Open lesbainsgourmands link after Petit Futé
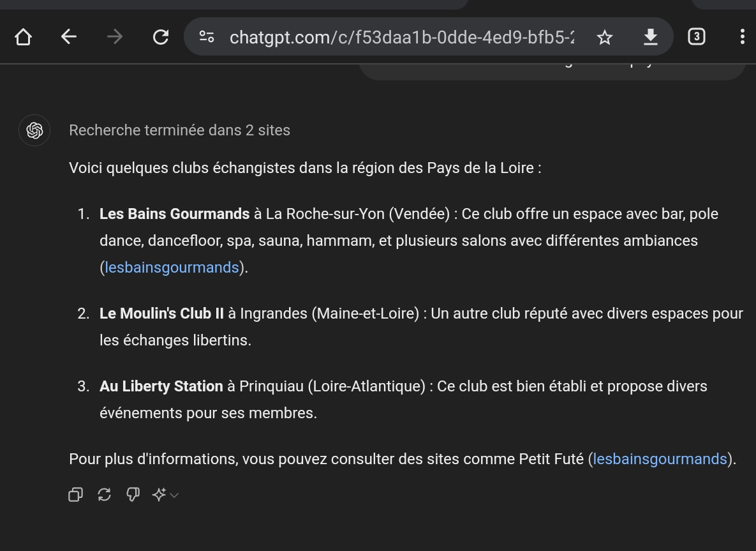This screenshot has height=551, width=756. (x=660, y=459)
